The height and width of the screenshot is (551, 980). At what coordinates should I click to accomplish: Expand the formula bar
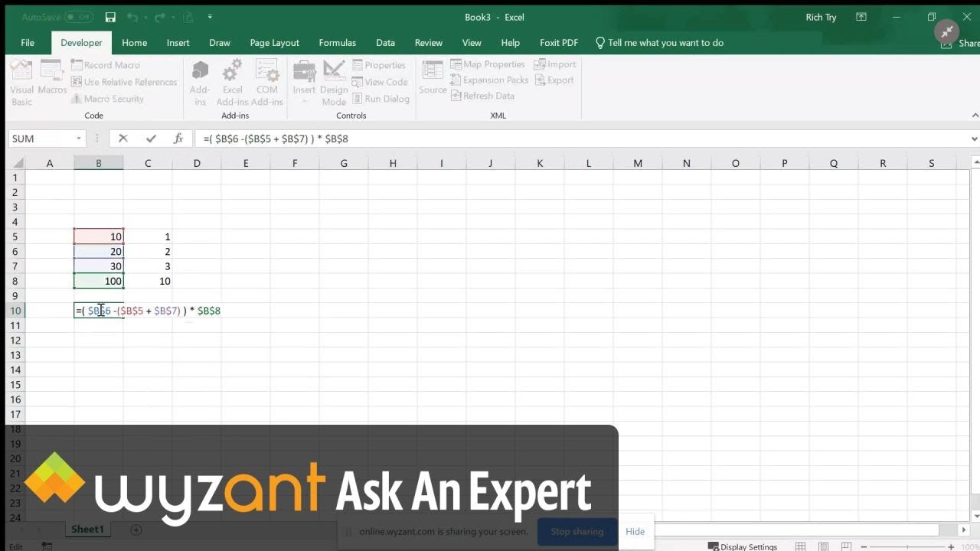(x=974, y=139)
